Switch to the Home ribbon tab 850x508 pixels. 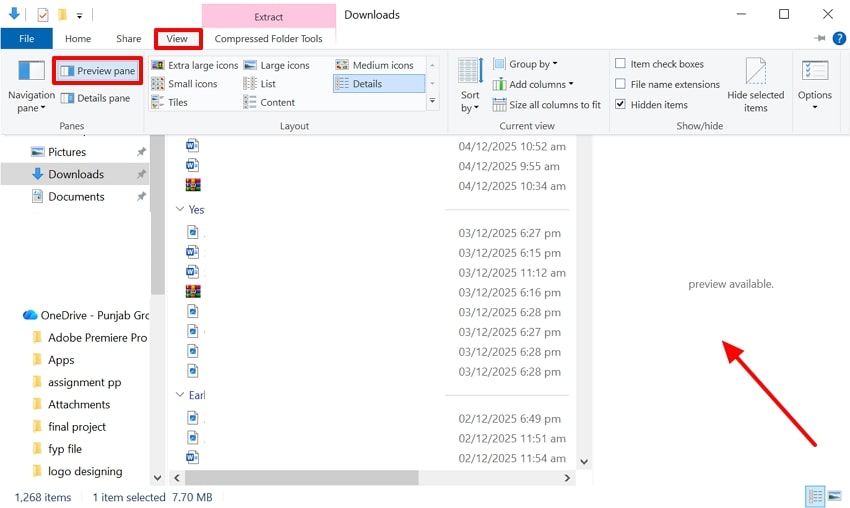tap(78, 38)
